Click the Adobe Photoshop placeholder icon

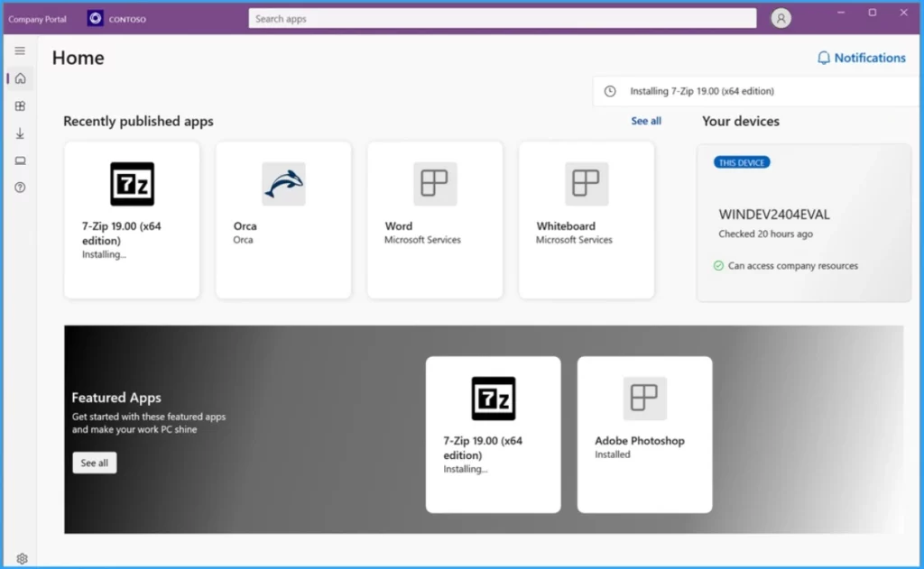click(644, 399)
